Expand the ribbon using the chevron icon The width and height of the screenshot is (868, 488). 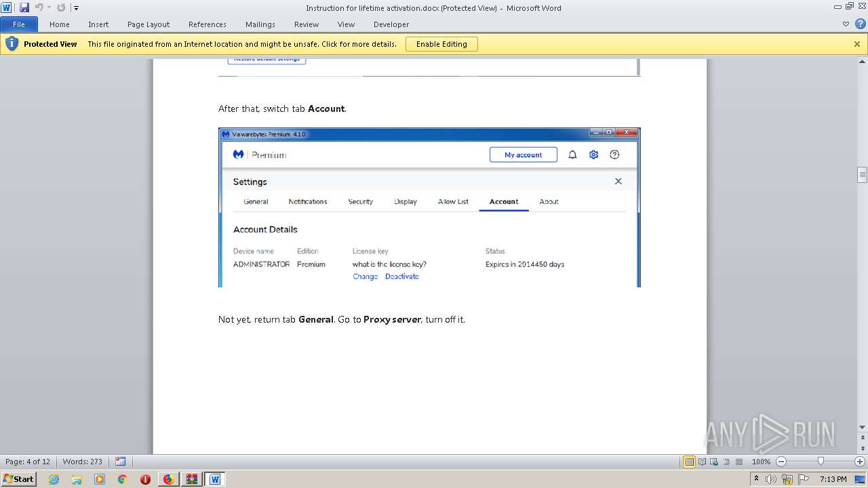point(846,24)
